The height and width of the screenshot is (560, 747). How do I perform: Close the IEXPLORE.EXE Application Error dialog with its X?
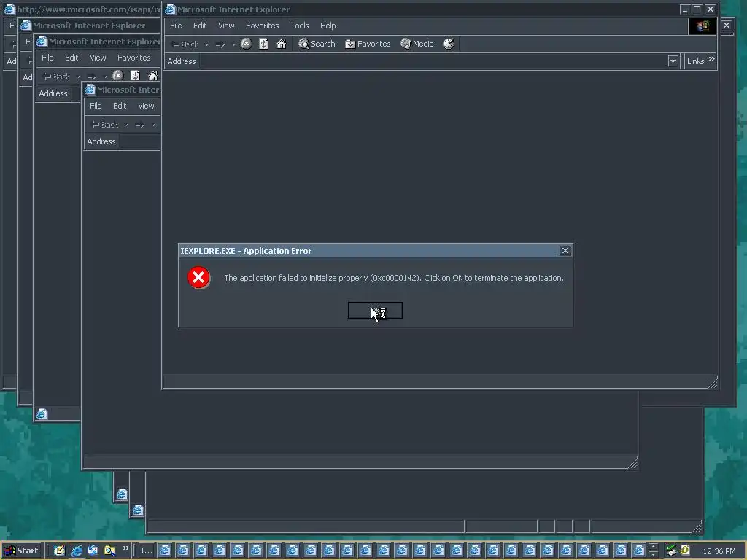(565, 251)
